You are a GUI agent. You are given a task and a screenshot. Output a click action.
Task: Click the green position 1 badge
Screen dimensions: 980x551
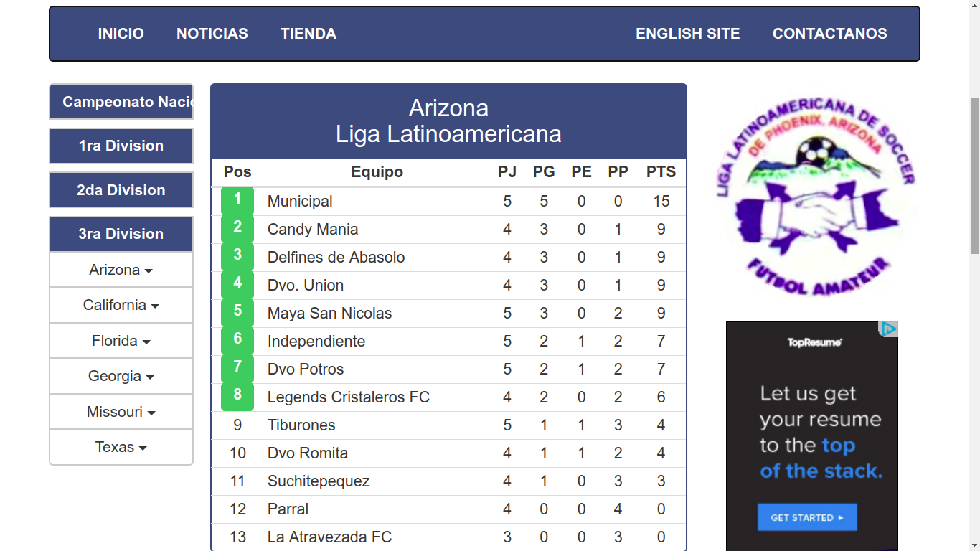pos(237,200)
